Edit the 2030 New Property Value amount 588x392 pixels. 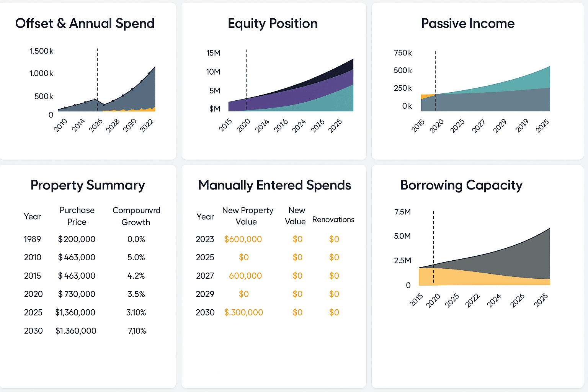coord(243,312)
